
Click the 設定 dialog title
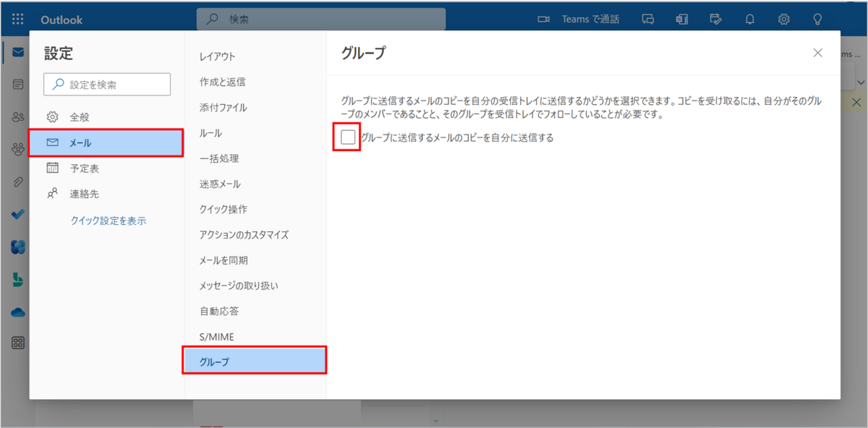click(x=59, y=53)
